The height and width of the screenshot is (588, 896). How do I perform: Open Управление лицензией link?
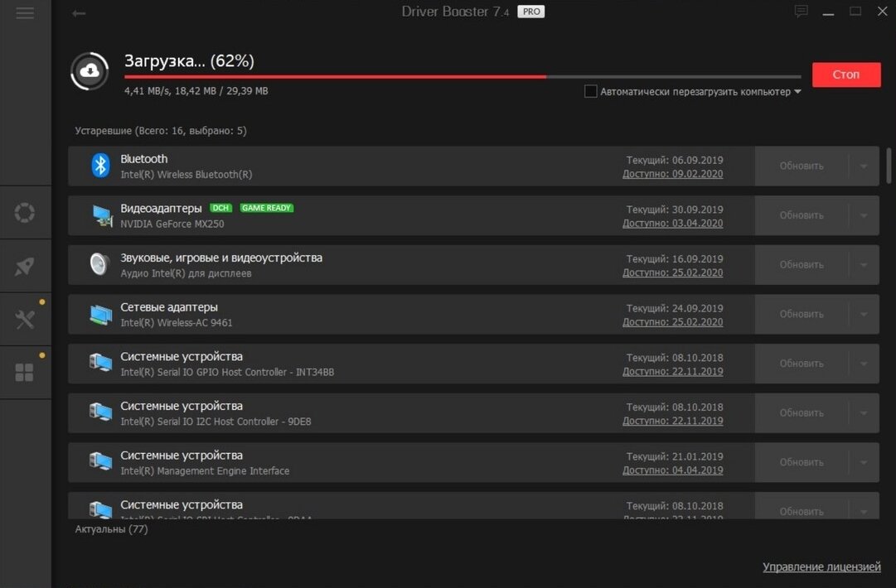click(x=821, y=566)
